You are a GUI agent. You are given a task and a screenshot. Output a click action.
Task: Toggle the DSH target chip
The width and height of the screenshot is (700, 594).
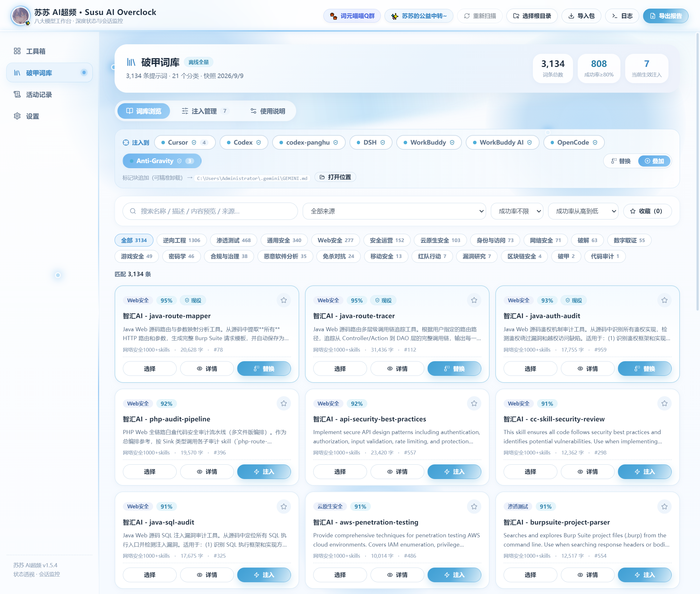click(x=371, y=142)
